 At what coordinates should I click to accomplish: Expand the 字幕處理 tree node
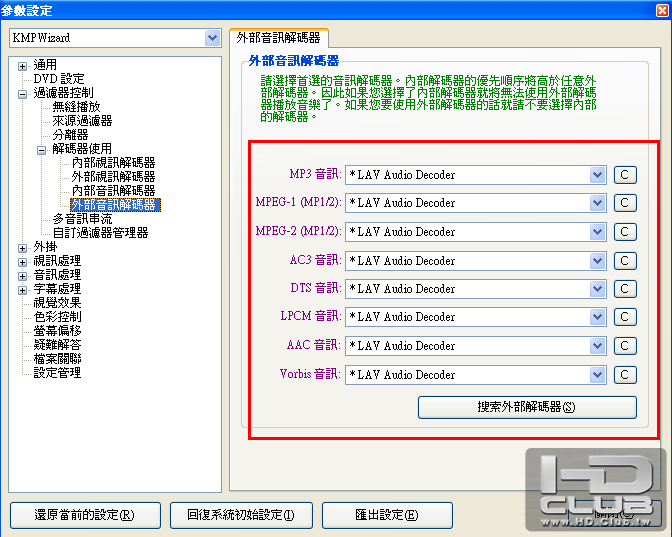pos(22,291)
